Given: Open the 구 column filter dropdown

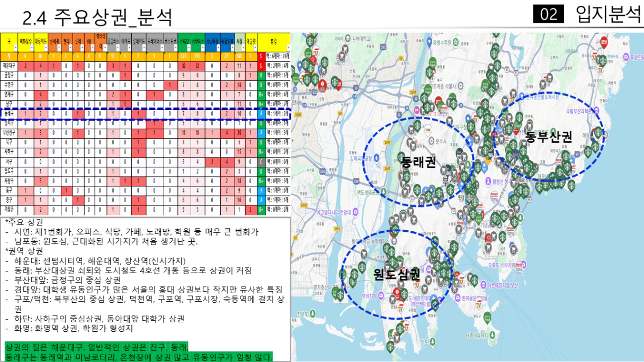Looking at the screenshot, I should (x=16, y=48).
